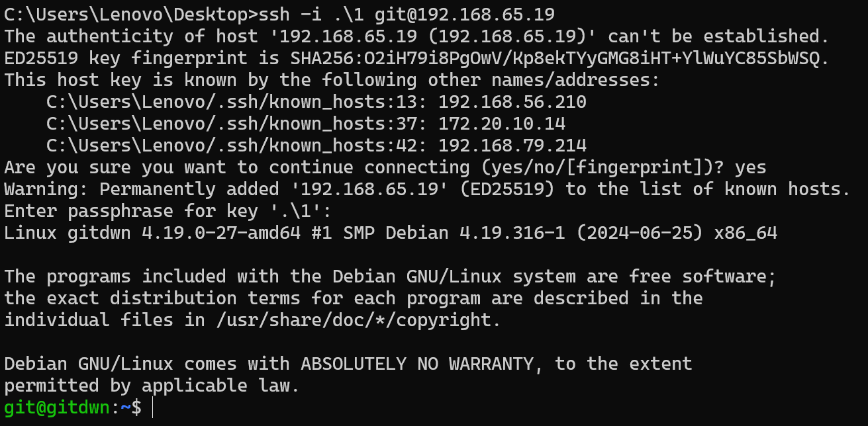Click the "Enter passphrase for key" line

coord(167,211)
